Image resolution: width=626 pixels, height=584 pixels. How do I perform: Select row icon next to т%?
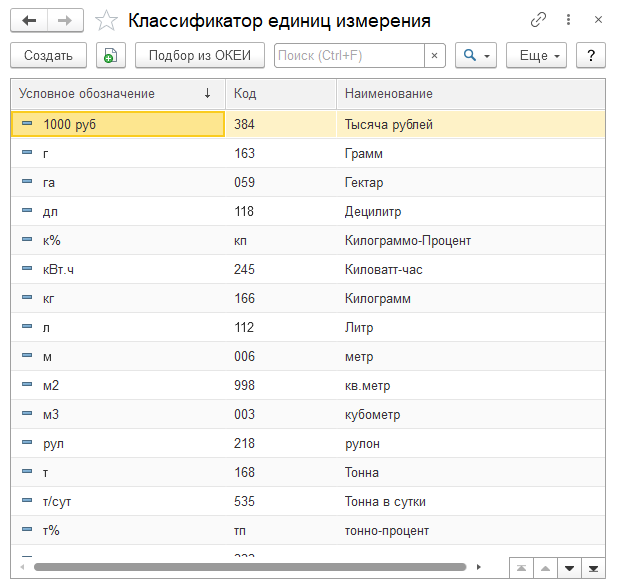(27, 529)
